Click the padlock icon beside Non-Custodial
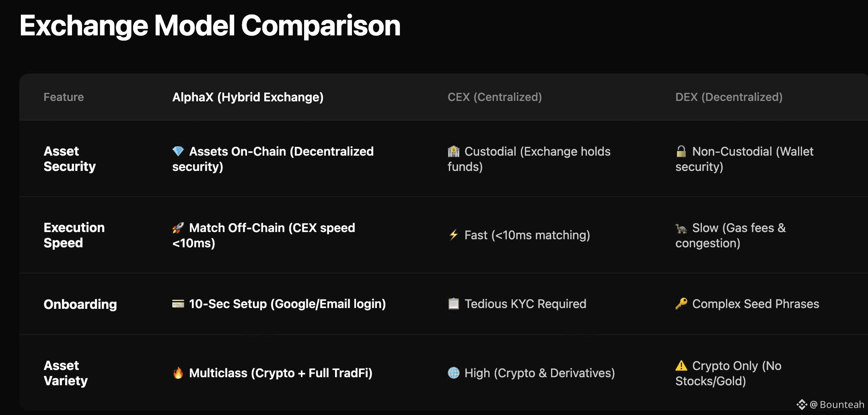Screen dimensions: 868x415 pos(681,151)
